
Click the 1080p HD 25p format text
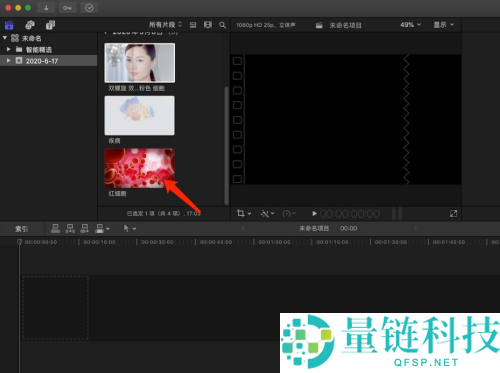(x=266, y=25)
